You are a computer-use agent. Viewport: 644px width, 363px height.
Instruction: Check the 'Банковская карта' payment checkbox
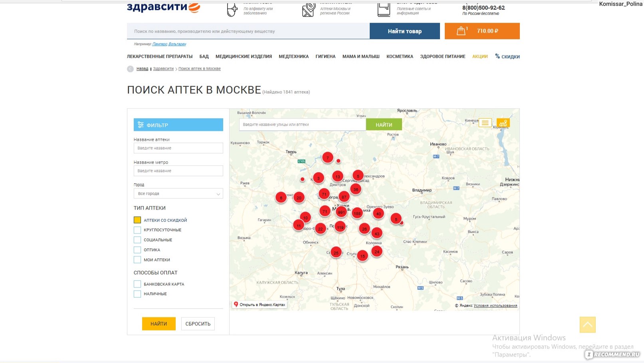coord(137,284)
